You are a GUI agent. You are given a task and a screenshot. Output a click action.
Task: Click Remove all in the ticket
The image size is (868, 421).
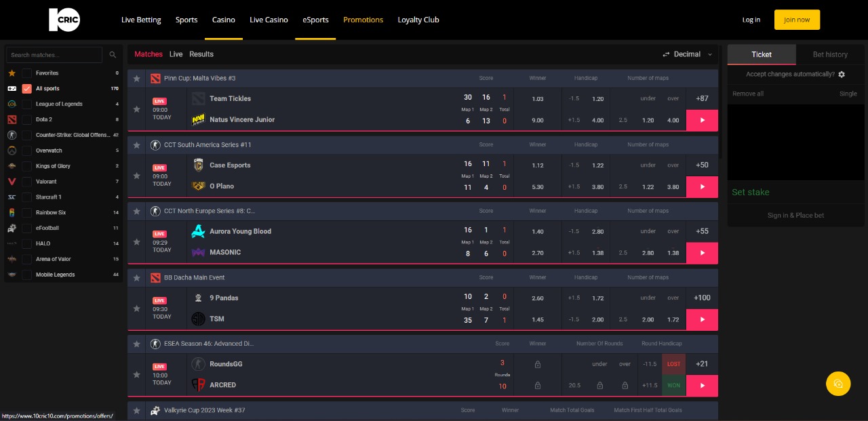pyautogui.click(x=748, y=94)
